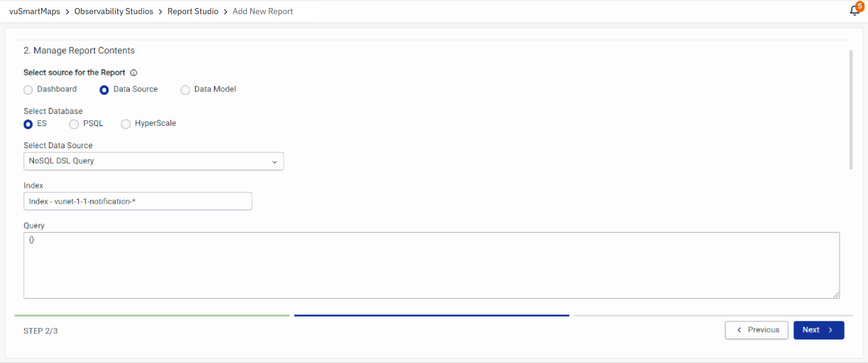The height and width of the screenshot is (363, 868).
Task: Click the orange notification count badge
Action: 860,6
